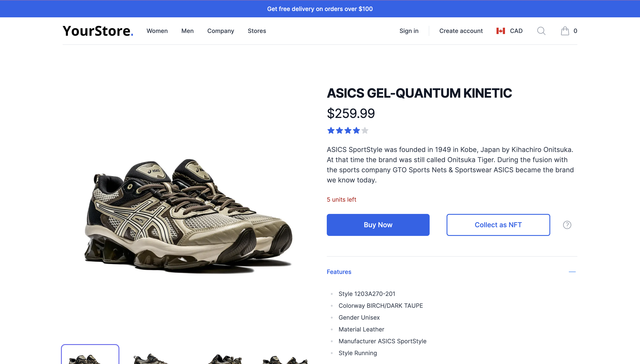Open the shopping bag cart icon
Image resolution: width=640 pixels, height=364 pixels.
565,31
